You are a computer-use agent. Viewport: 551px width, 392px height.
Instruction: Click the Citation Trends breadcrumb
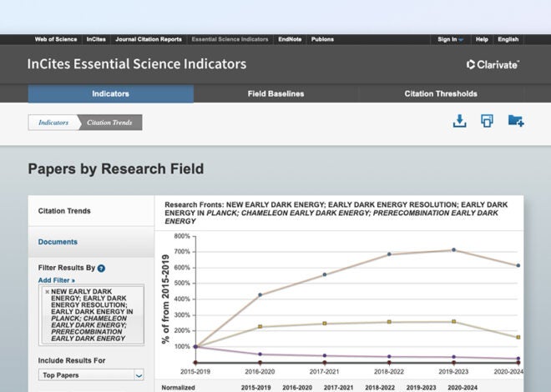click(x=109, y=123)
